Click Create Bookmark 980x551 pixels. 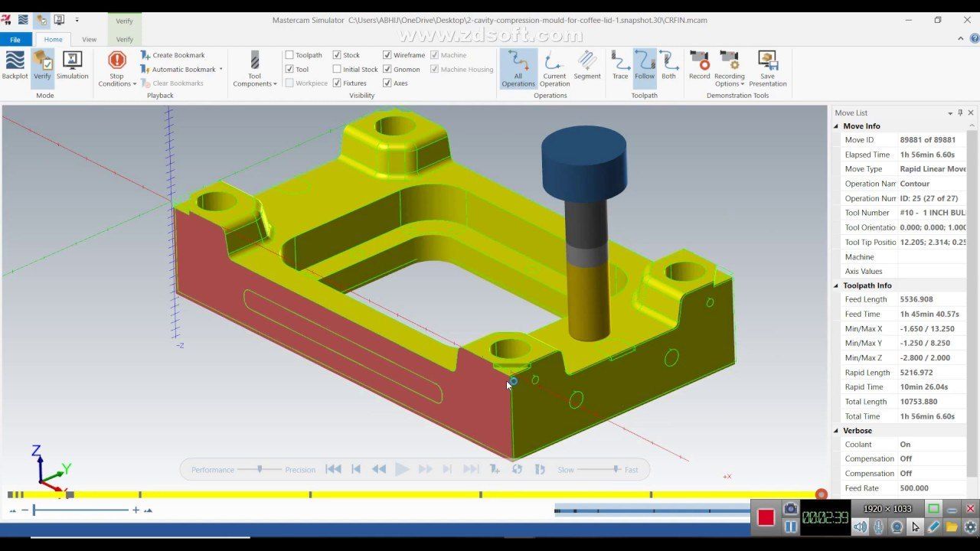coord(173,55)
